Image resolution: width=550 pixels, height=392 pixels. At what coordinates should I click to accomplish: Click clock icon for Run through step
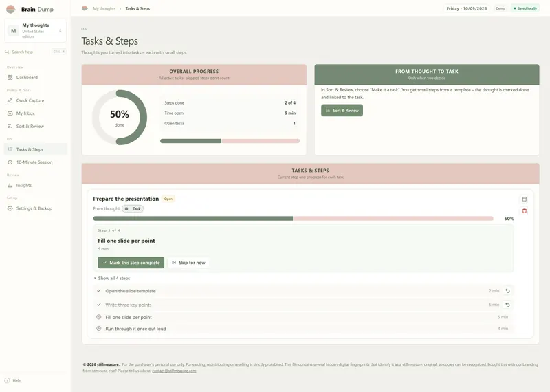click(x=99, y=329)
